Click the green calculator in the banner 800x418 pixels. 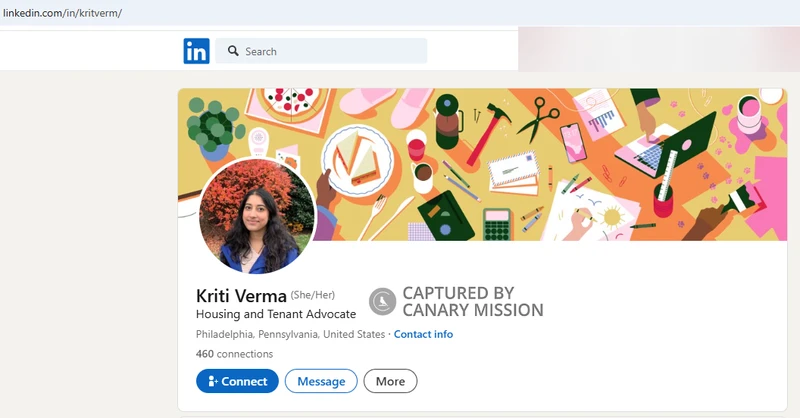pyautogui.click(x=497, y=224)
